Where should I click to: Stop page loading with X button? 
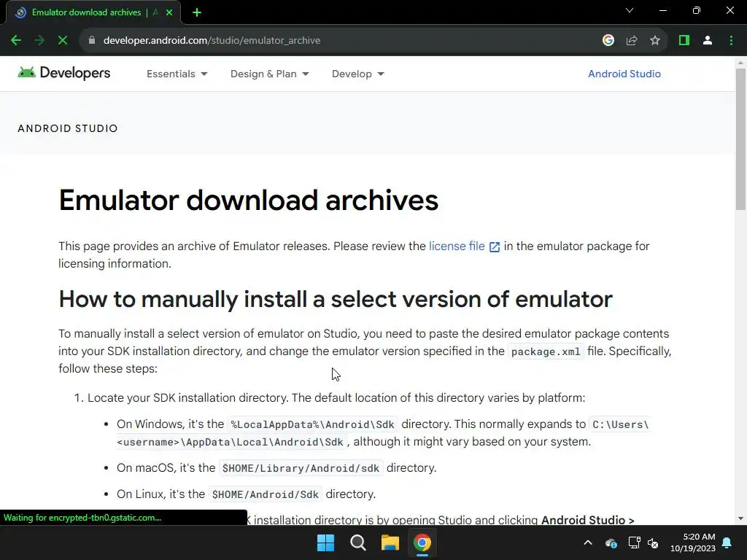63,41
